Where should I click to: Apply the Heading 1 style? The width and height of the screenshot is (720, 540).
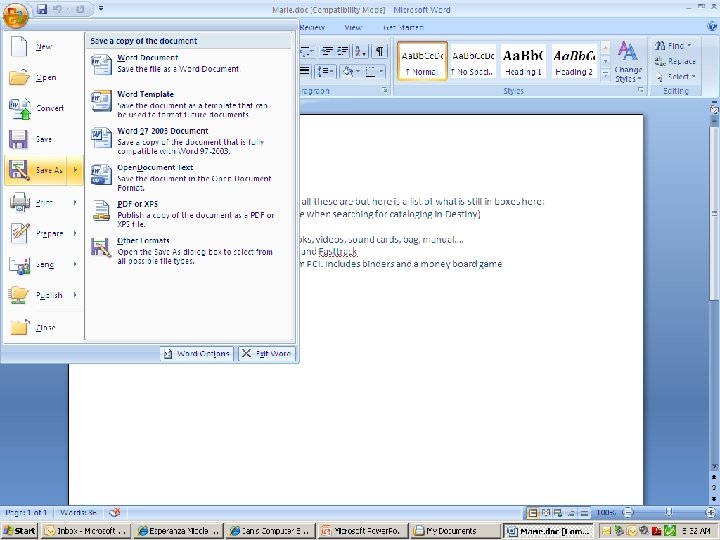[x=523, y=62]
